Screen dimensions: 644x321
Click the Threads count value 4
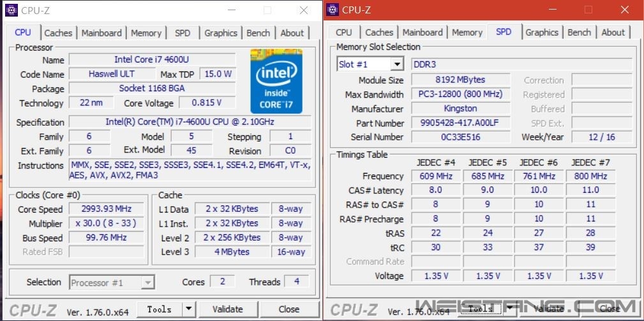point(297,281)
